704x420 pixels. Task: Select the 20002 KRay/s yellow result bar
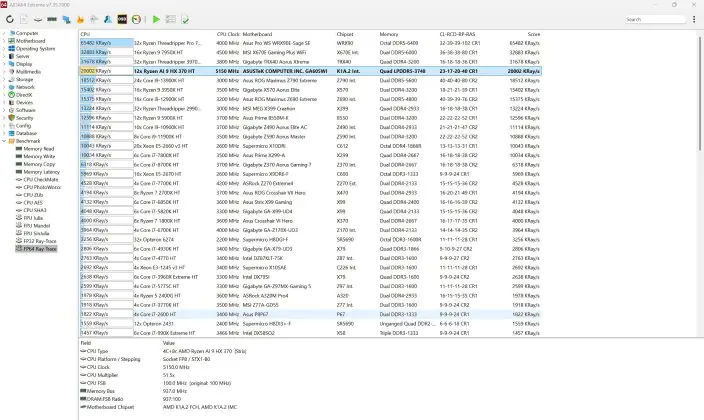pos(106,71)
